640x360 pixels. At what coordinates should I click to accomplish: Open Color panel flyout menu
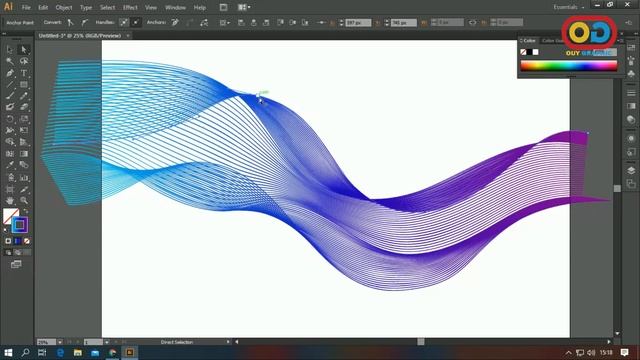(x=621, y=41)
